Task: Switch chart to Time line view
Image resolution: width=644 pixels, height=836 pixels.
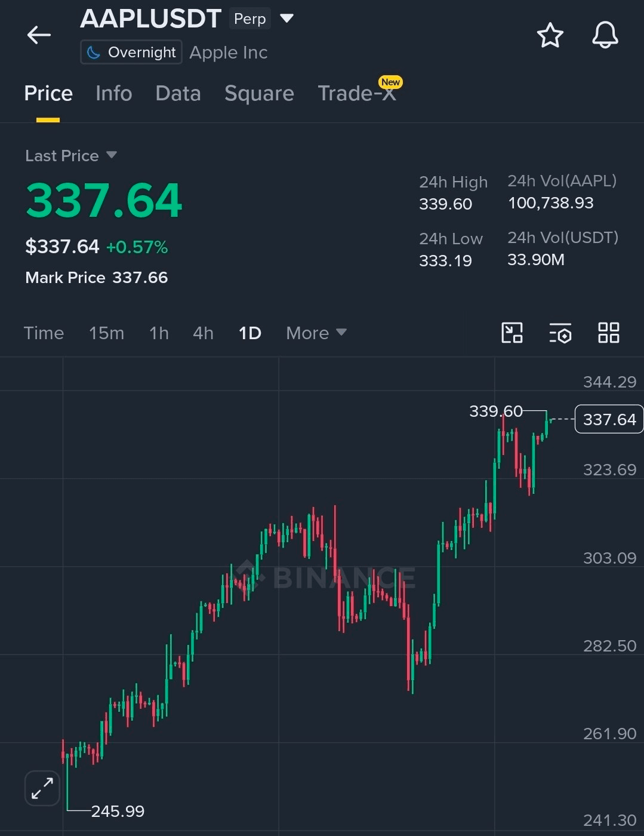Action: pyautogui.click(x=44, y=333)
